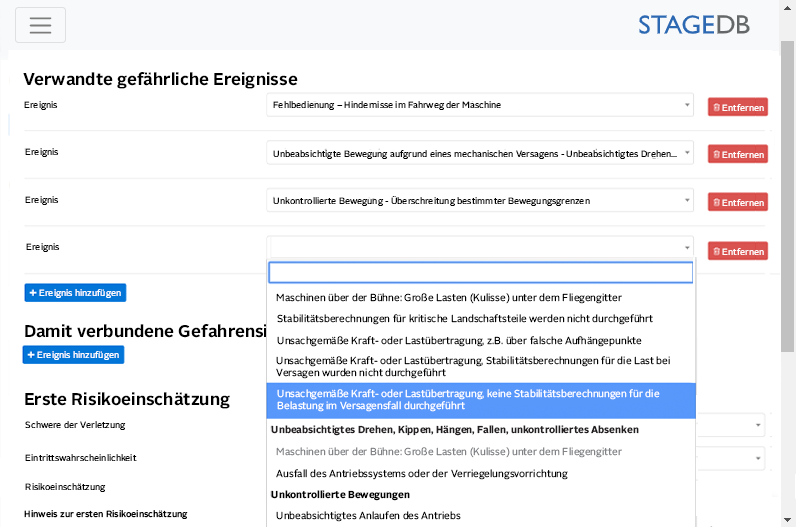Select 'z.B. über falsche Aufhängepunkte' option
796x527 pixels.
tap(459, 340)
